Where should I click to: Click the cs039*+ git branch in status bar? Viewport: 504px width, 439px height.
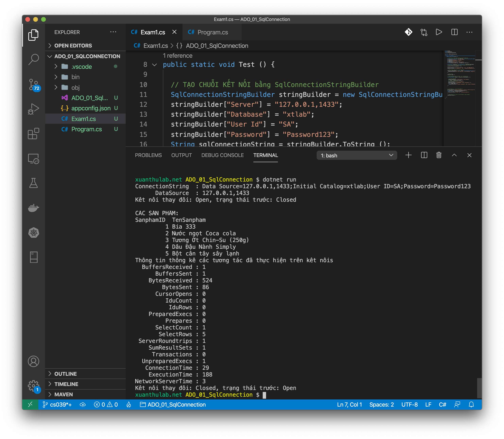pyautogui.click(x=57, y=404)
